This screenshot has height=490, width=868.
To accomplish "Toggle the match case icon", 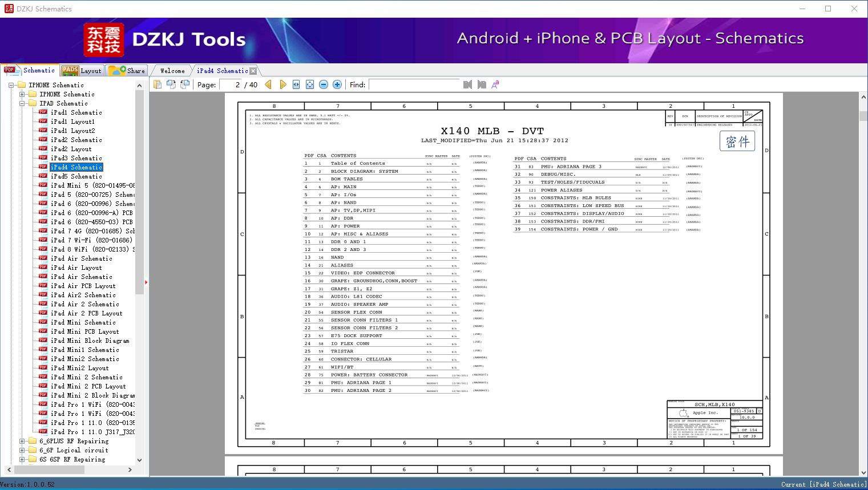I will click(x=495, y=84).
